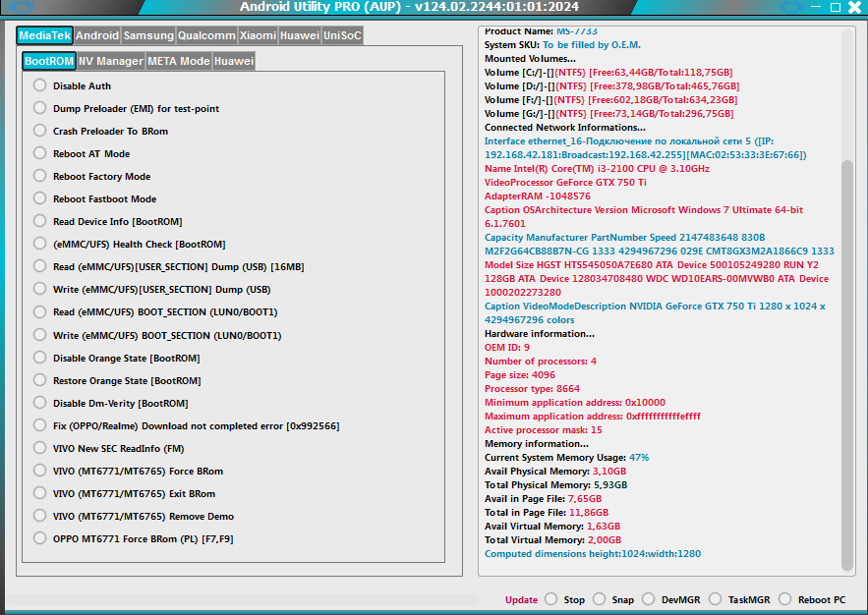Select the DevMGR radio button

pyautogui.click(x=648, y=599)
